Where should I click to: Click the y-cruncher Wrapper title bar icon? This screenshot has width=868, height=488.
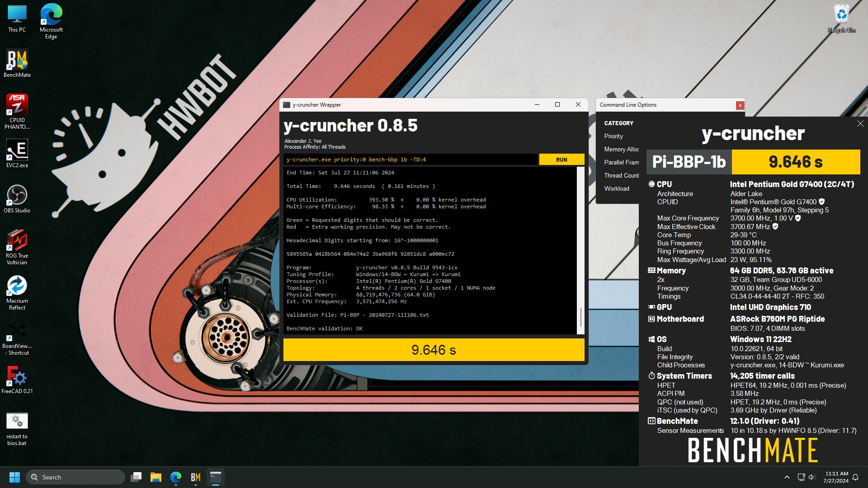[287, 105]
